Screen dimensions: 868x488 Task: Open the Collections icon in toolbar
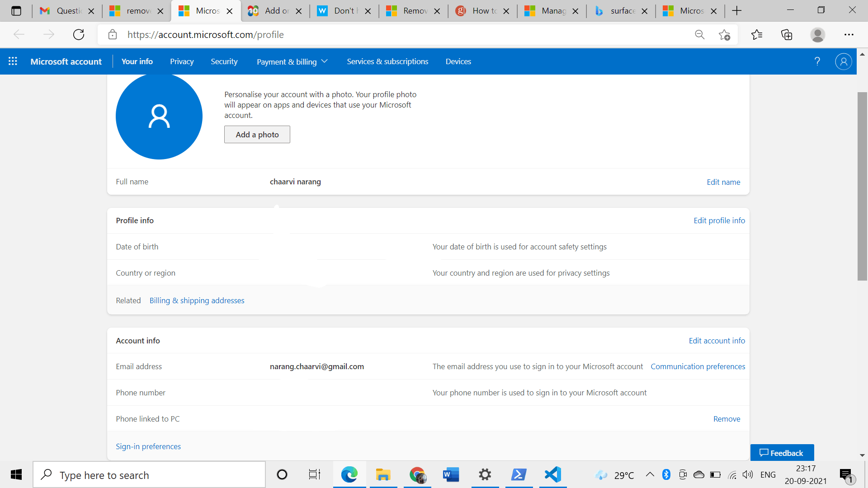(787, 35)
